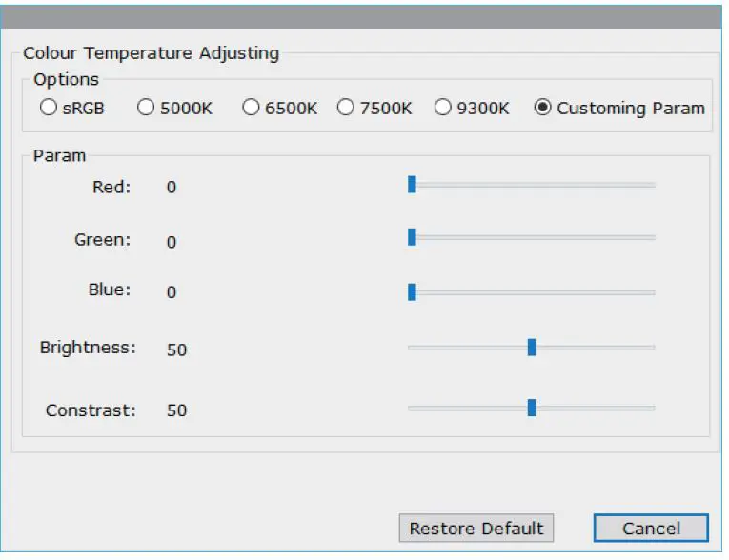Screen dimensions: 729x560
Task: Select the 6500K radio button
Action: tap(251, 108)
